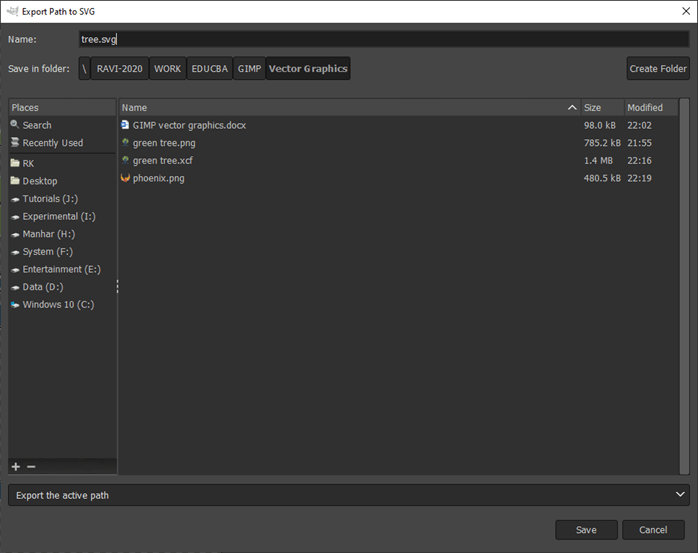
Task: Click the Search magnifier icon in Places
Action: pyautogui.click(x=15, y=124)
